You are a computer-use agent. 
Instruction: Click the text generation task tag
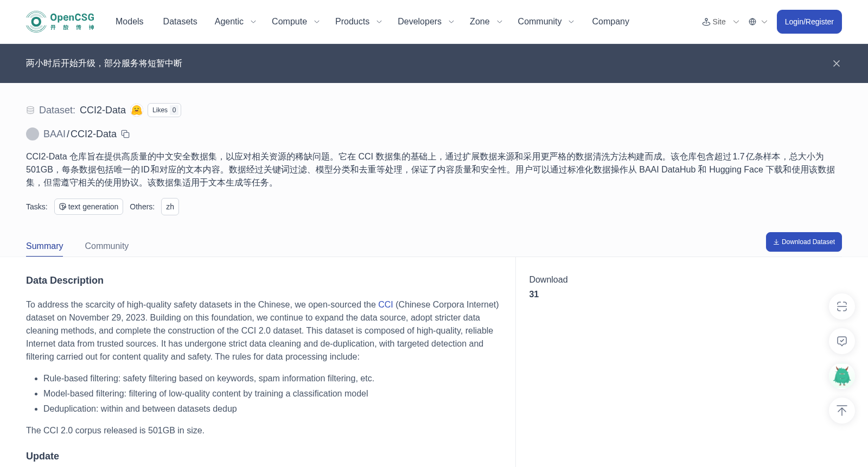(88, 207)
